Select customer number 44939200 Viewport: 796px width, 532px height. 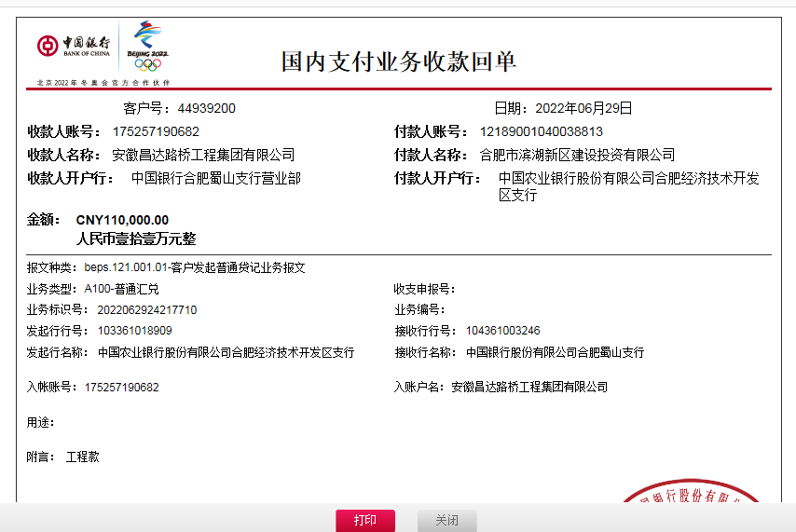(206, 108)
